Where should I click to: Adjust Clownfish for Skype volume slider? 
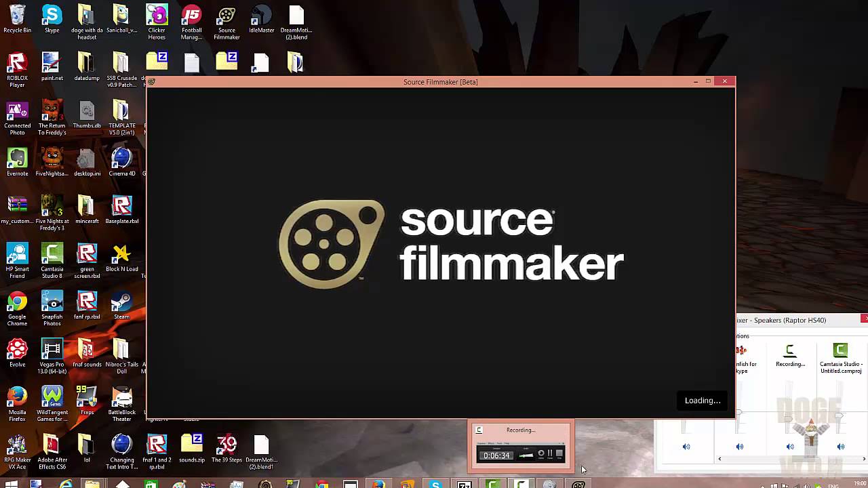pyautogui.click(x=739, y=411)
